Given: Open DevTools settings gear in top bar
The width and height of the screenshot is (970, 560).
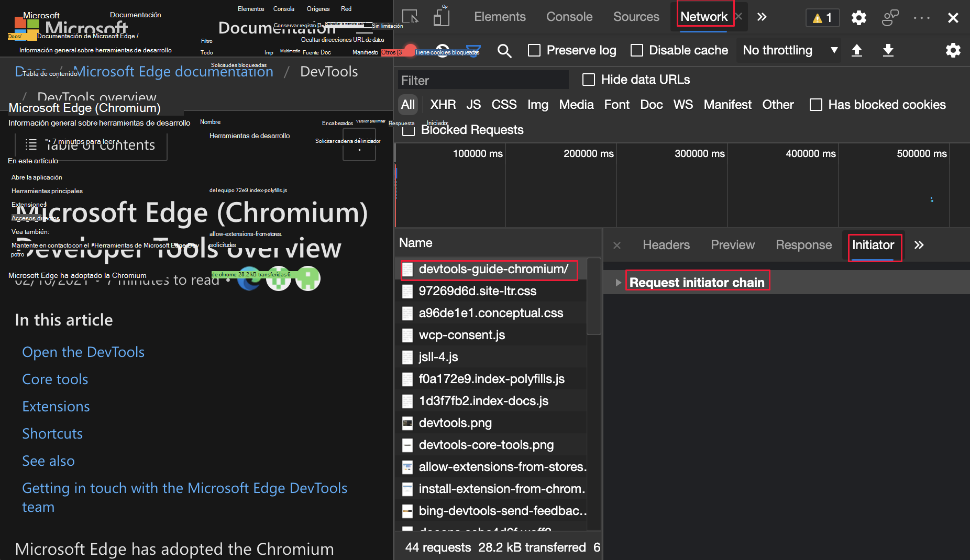Looking at the screenshot, I should (x=858, y=18).
